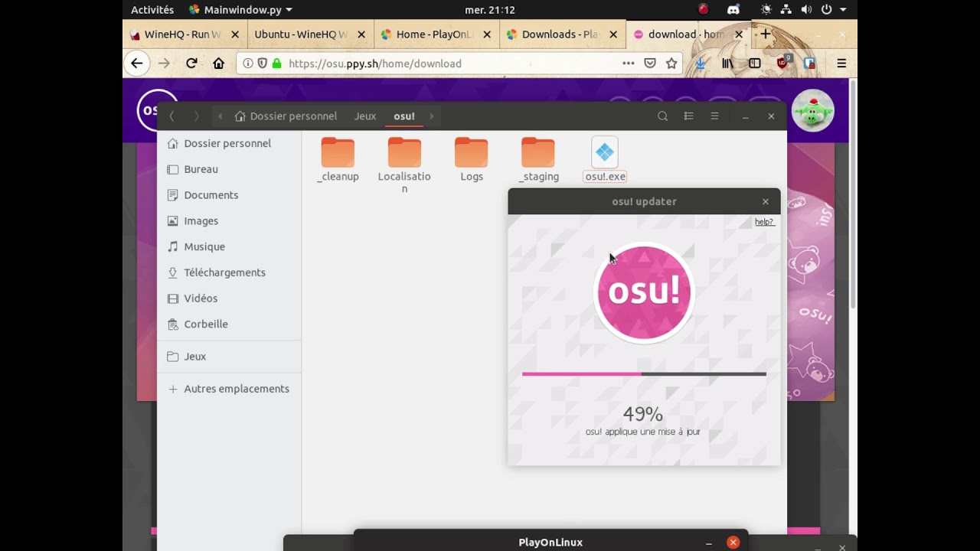Viewport: 980px width, 551px height.
Task: Close the PlayOnLinux window
Action: [x=733, y=543]
